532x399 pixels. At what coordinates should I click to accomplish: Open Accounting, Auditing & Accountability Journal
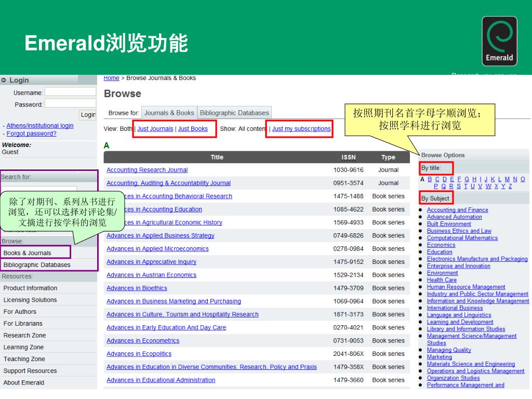(x=169, y=183)
